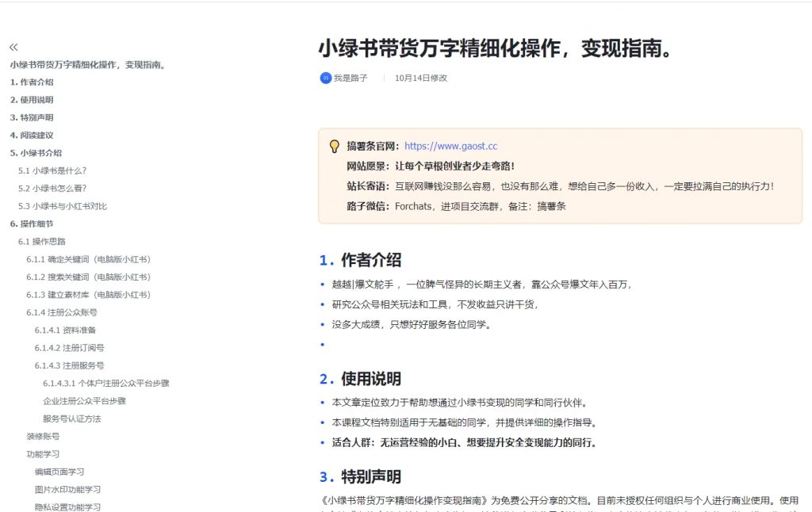Click the 10月14日修改 timestamp

coord(419,78)
